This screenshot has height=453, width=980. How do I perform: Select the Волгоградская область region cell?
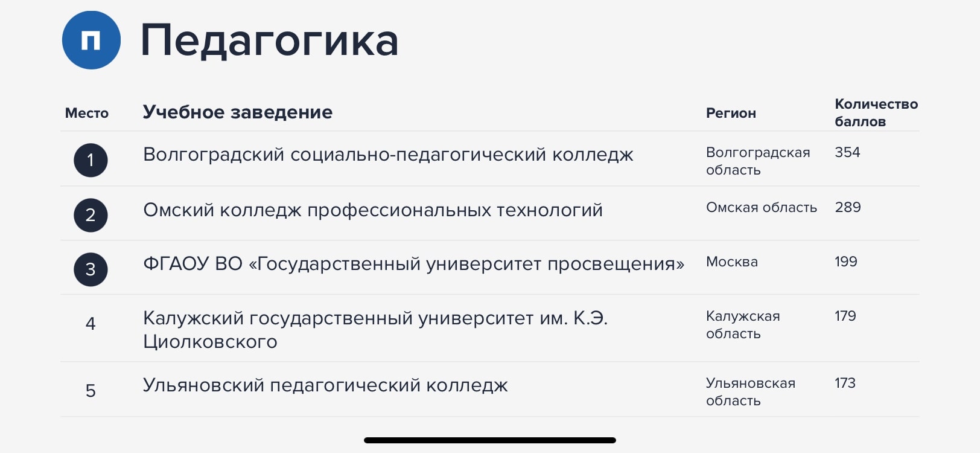758,161
